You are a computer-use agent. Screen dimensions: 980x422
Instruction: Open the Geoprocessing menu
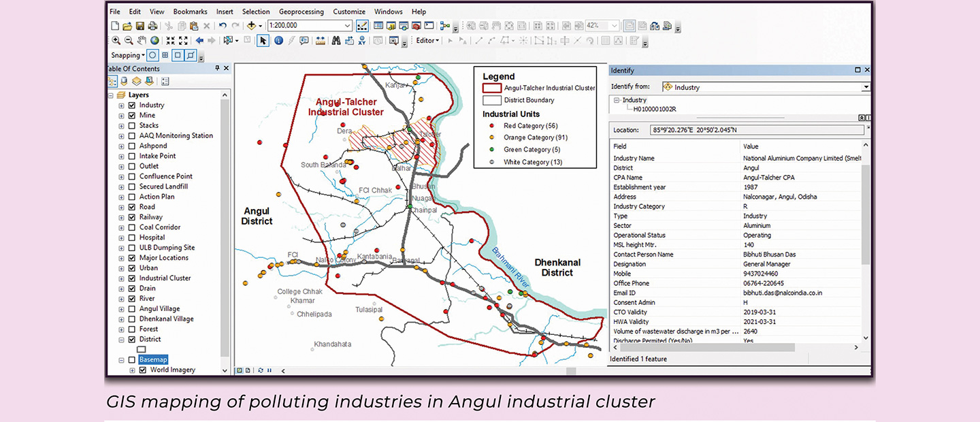(x=301, y=12)
